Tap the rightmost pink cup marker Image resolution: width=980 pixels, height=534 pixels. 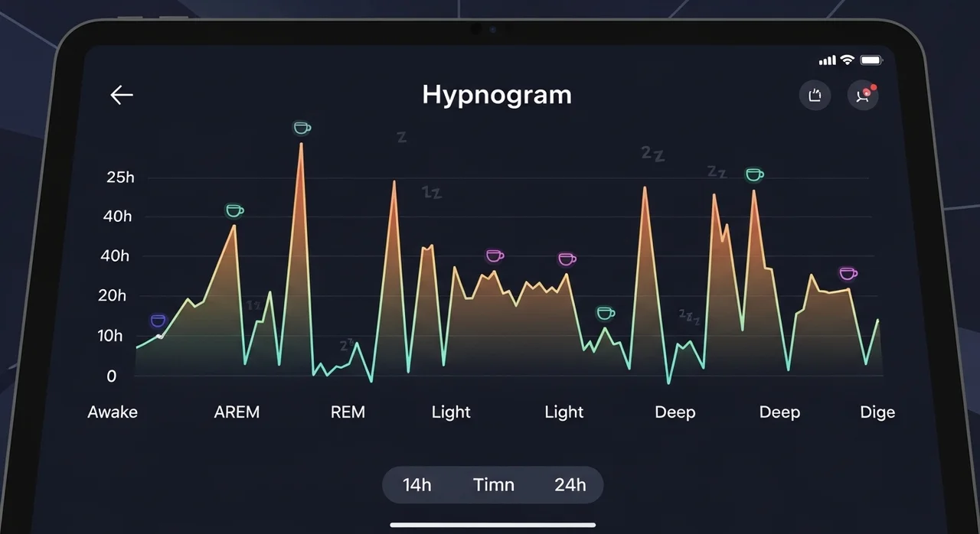848,274
